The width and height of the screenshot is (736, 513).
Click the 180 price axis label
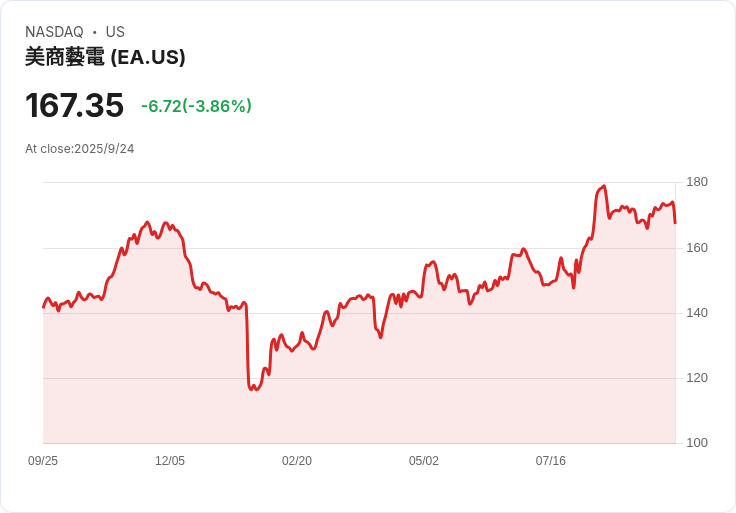tap(697, 182)
